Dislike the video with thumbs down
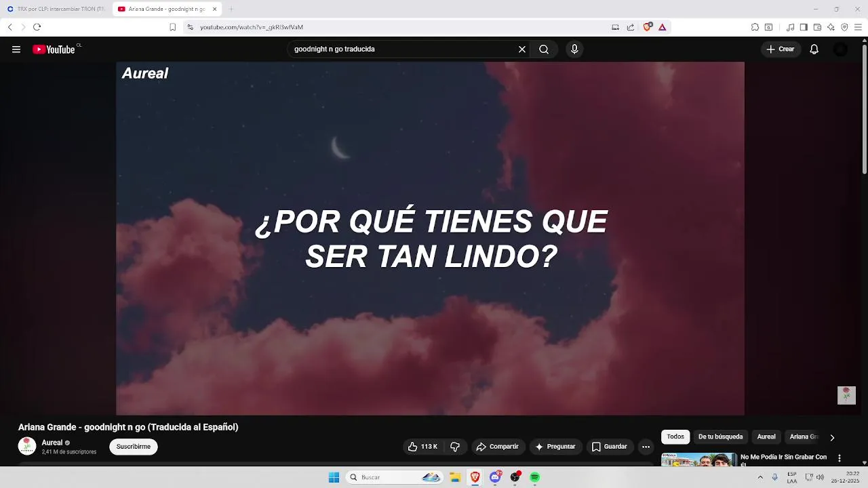Viewport: 868px width, 488px height. 455,447
